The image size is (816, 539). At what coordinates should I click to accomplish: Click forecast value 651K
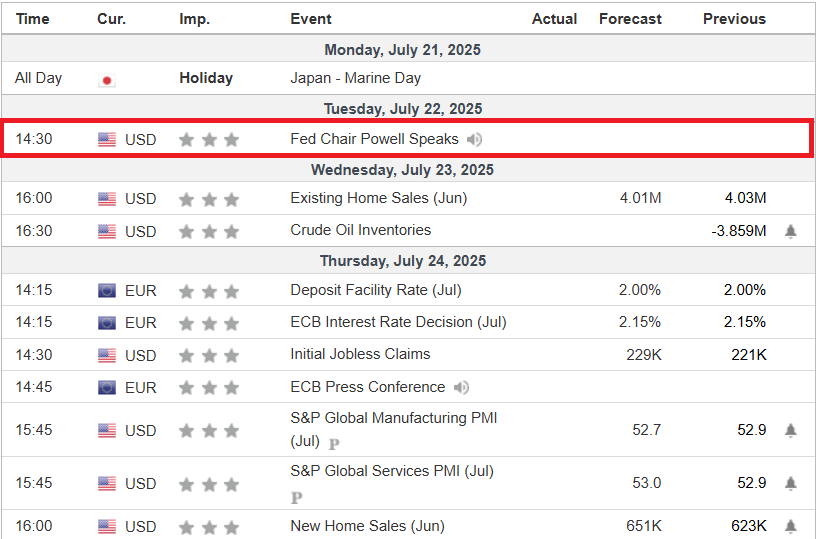(644, 526)
